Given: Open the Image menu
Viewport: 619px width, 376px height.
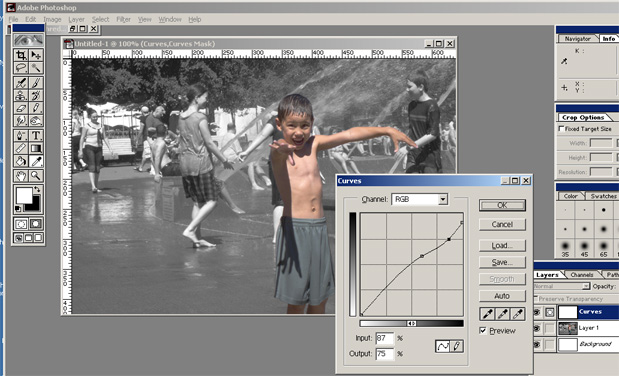Looking at the screenshot, I should point(52,19).
